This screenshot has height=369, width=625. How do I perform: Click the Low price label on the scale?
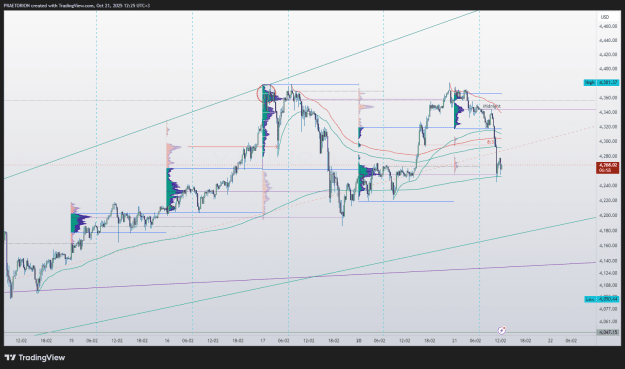point(601,299)
